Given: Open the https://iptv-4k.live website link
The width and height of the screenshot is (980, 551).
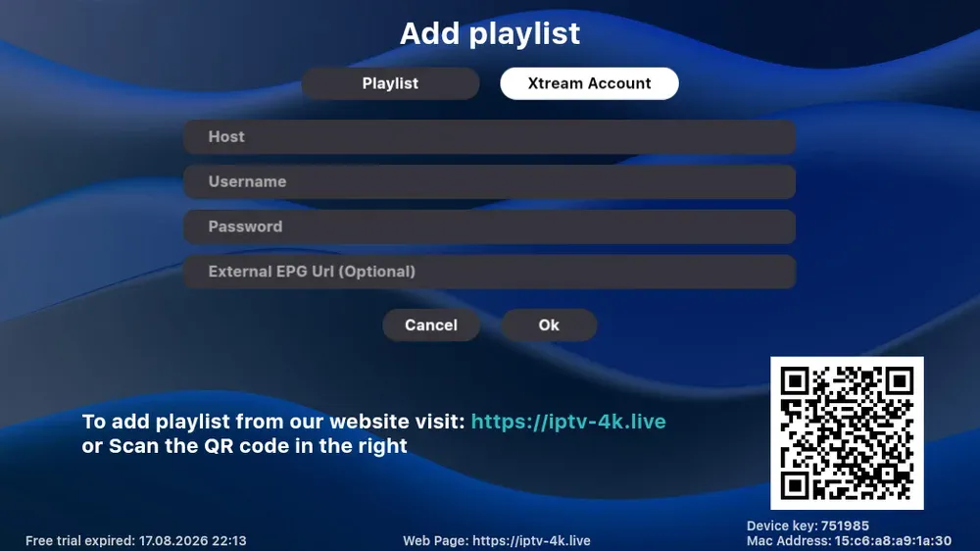Looking at the screenshot, I should [x=568, y=422].
